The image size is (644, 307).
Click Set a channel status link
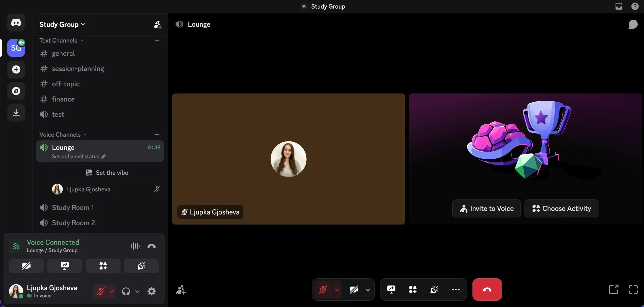click(75, 156)
